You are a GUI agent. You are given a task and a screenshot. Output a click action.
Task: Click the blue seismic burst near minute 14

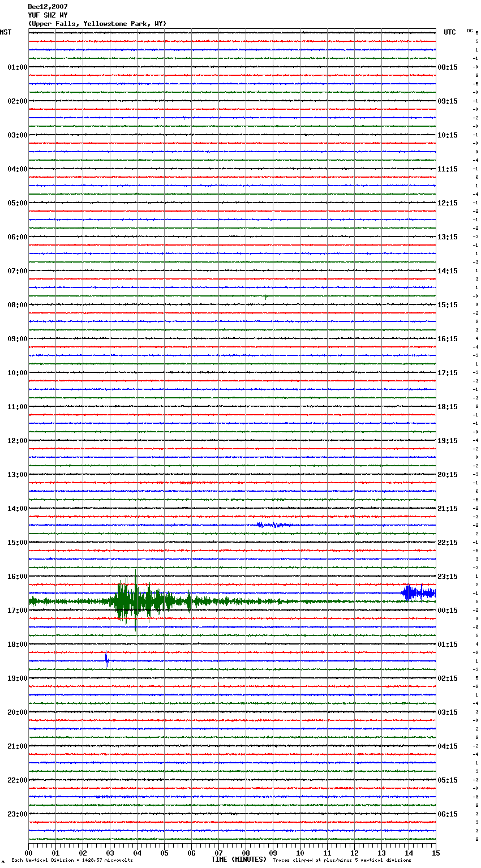click(418, 593)
